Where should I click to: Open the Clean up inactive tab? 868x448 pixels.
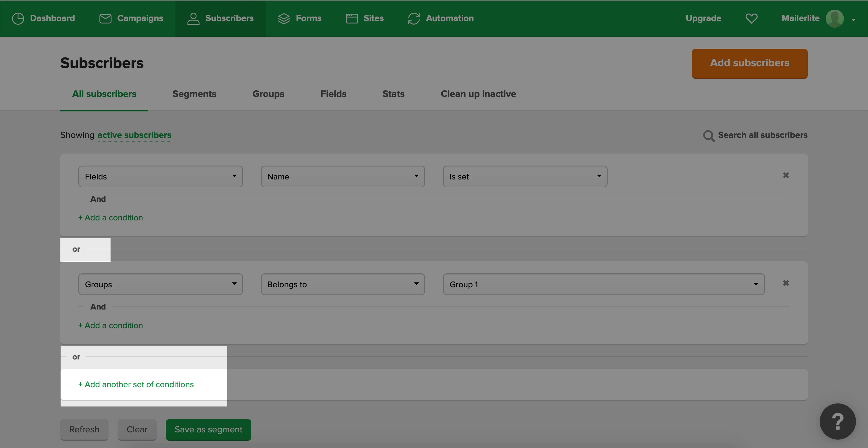(478, 94)
